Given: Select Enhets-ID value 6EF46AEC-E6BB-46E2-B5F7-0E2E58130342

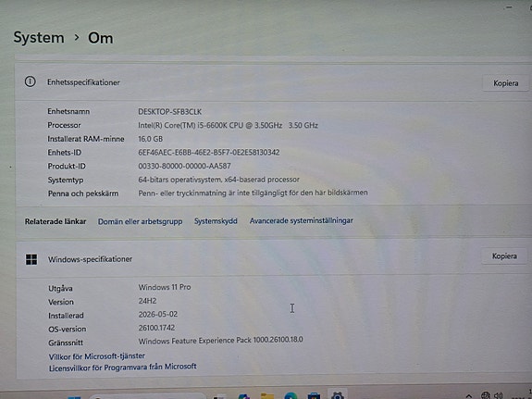Looking at the screenshot, I should 209,153.
